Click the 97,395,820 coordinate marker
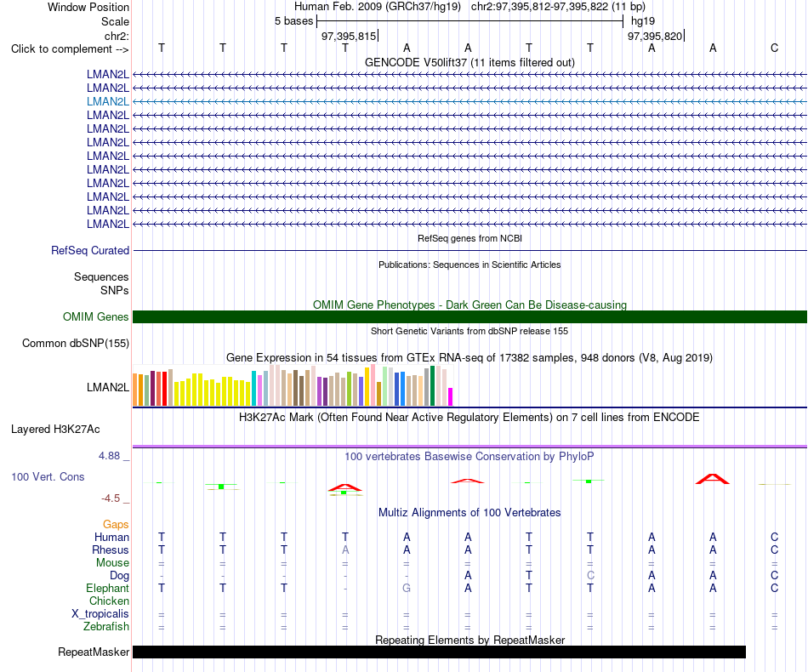Image resolution: width=808 pixels, height=672 pixels. click(655, 36)
